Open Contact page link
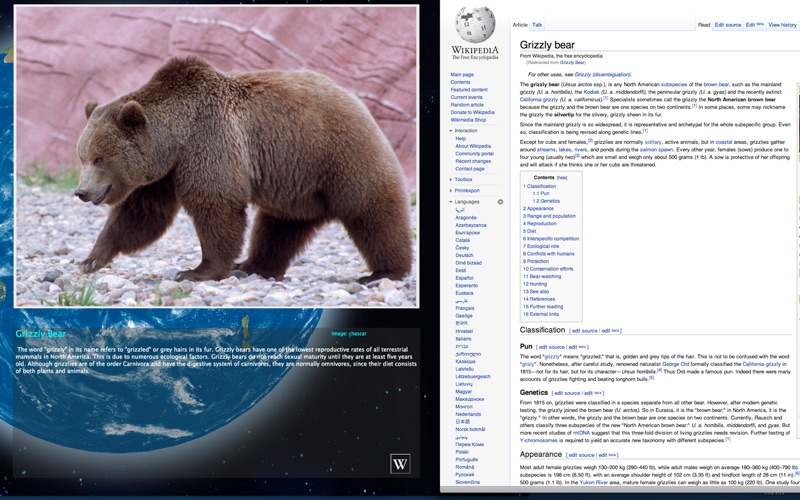Viewport: 800px width, 500px height. tap(469, 169)
